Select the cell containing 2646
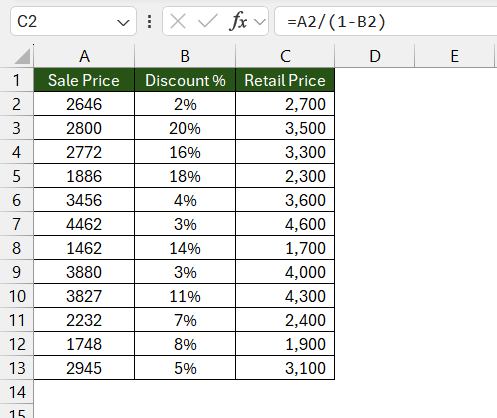This screenshot has width=497, height=418. (x=84, y=104)
